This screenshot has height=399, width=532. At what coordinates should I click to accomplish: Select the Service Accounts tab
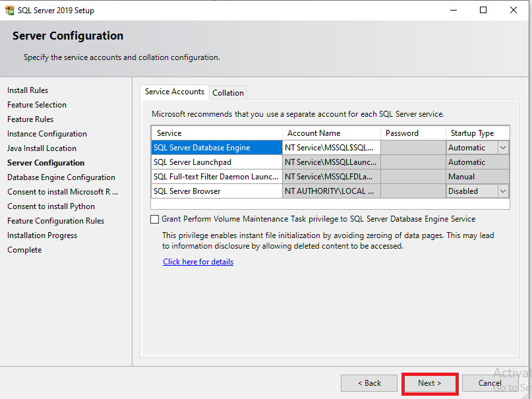pos(175,92)
